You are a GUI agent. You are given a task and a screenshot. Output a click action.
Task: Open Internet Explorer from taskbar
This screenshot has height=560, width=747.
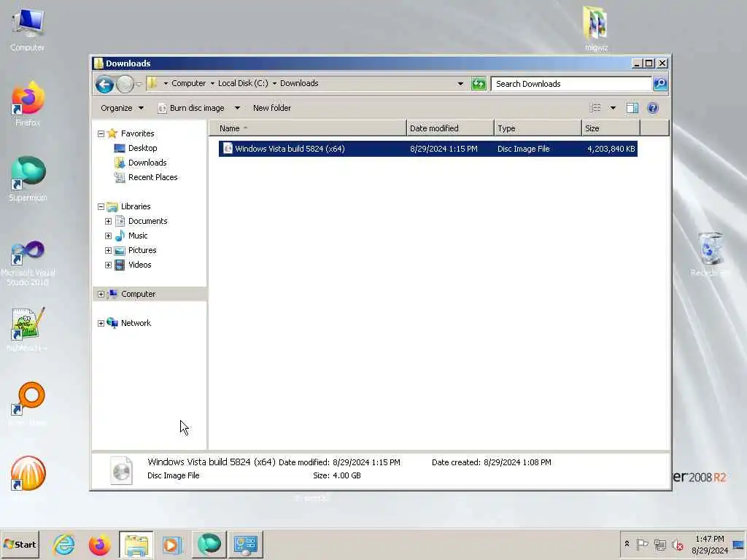pos(64,544)
